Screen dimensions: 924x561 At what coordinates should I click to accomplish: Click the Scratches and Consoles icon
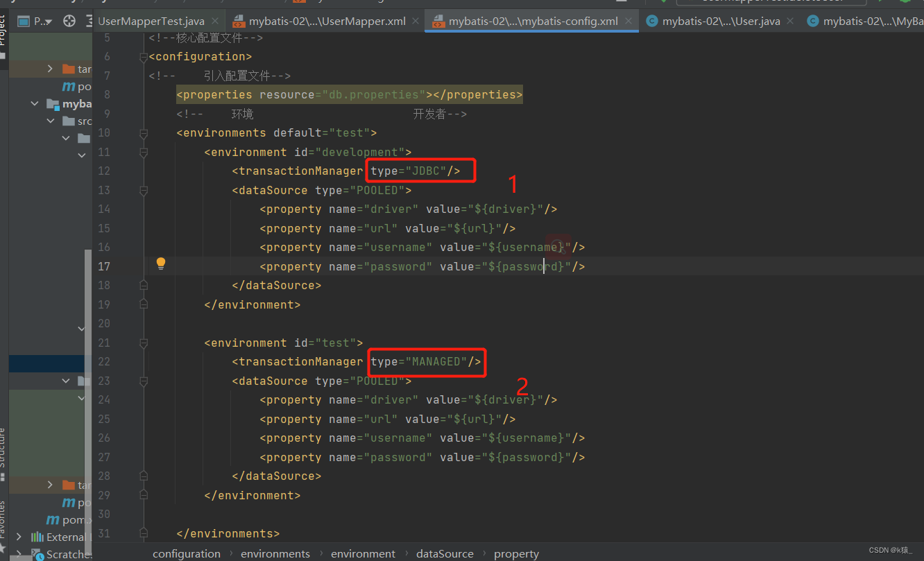(x=37, y=554)
